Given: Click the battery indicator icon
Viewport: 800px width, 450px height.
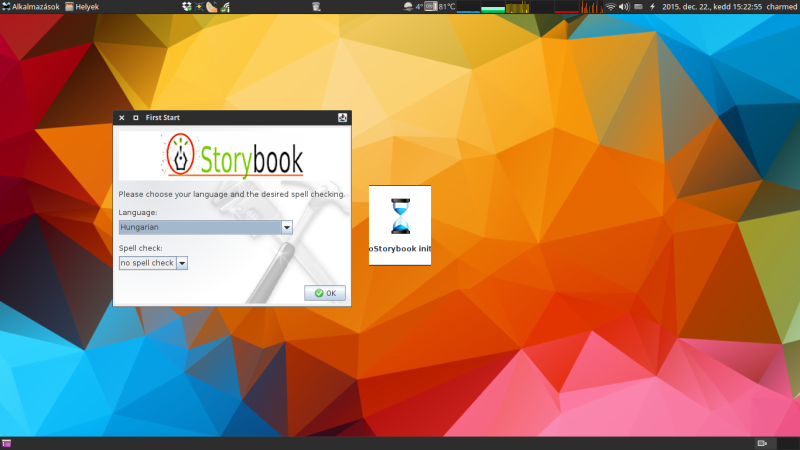Looking at the screenshot, I should 638,7.
